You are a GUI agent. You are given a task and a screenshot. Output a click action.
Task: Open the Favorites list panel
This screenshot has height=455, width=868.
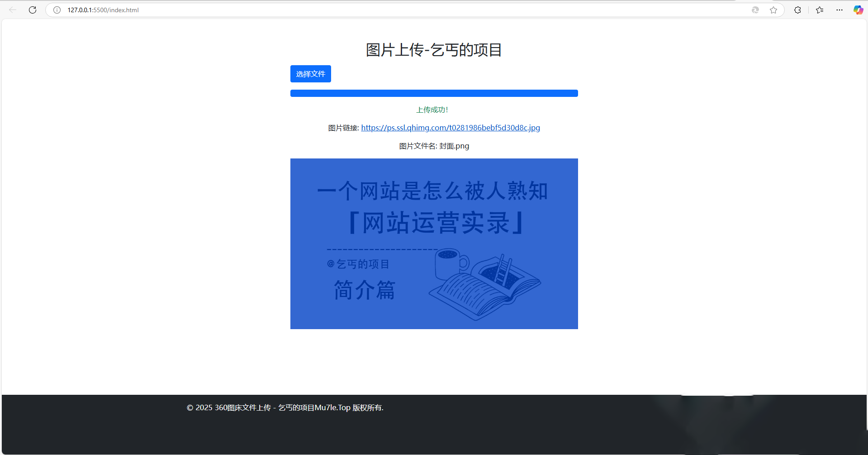(820, 10)
